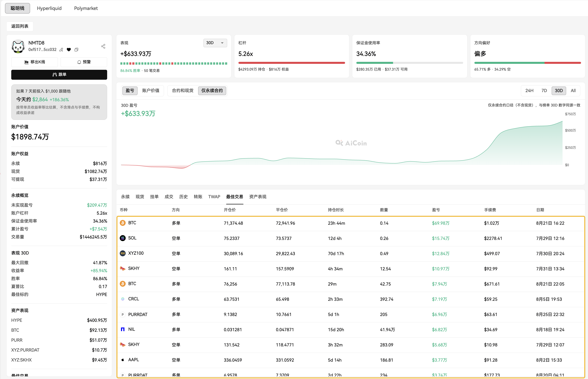Click the $209.47万 unrealized PnL value
588x379 pixels.
coord(97,205)
